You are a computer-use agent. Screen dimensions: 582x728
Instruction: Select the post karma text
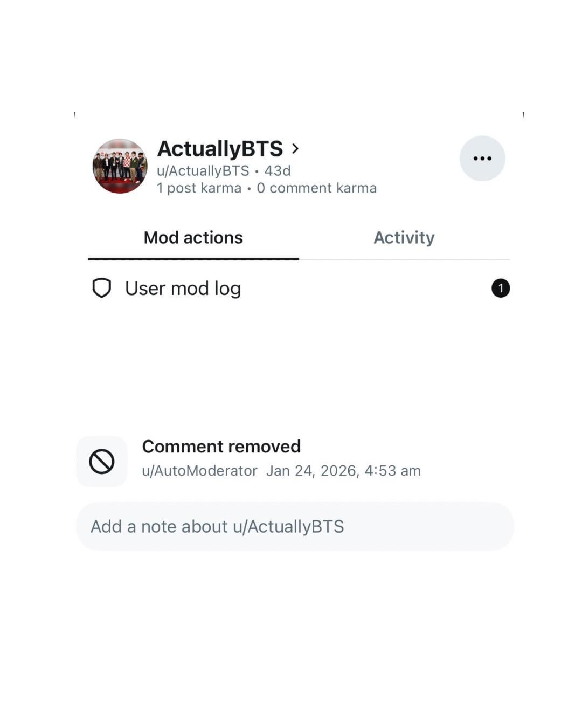click(x=200, y=188)
